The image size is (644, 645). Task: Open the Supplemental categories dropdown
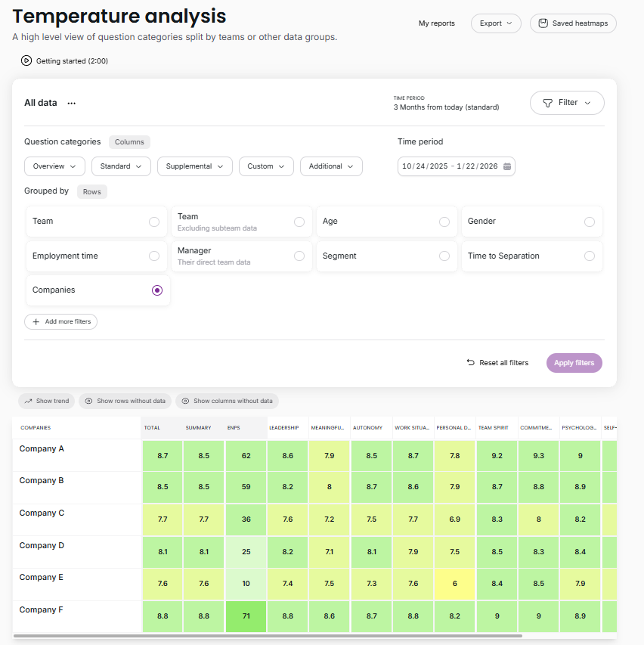click(194, 166)
